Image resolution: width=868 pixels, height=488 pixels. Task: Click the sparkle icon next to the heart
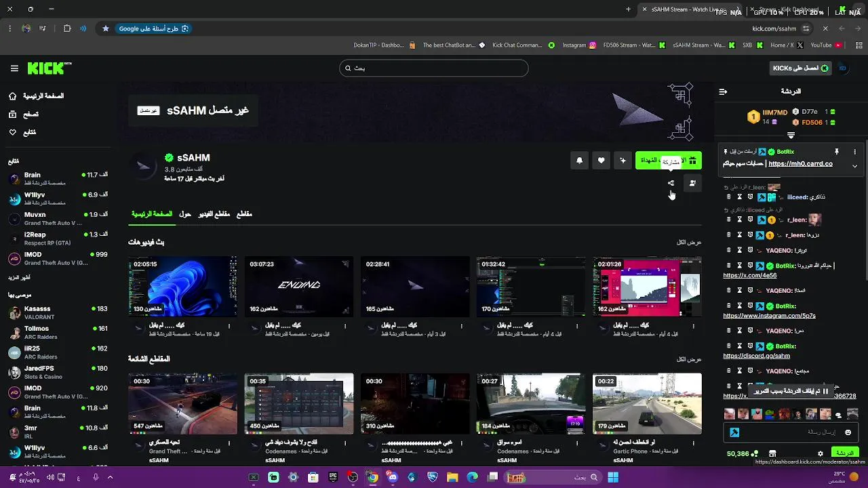[x=623, y=161]
